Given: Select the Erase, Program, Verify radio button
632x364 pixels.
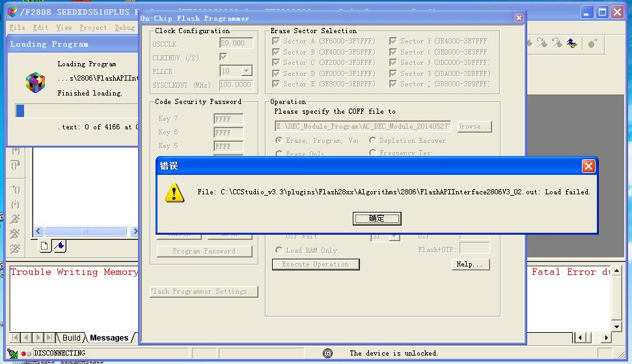Looking at the screenshot, I should [279, 140].
